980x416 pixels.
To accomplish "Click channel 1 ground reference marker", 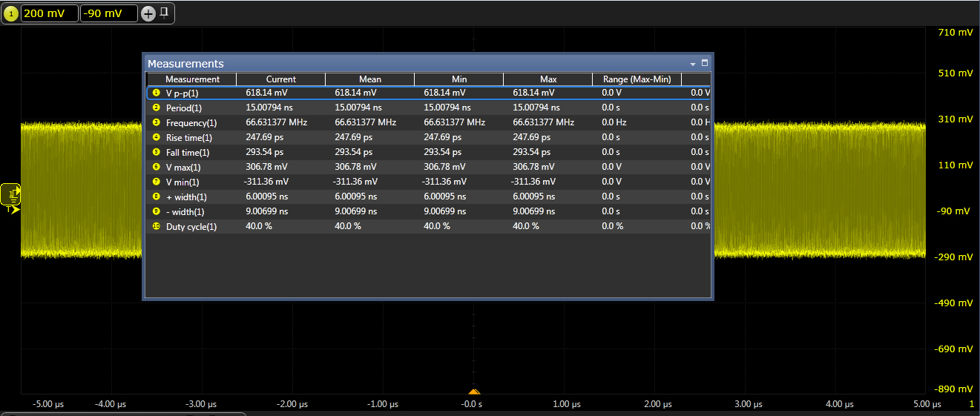I will [x=13, y=194].
